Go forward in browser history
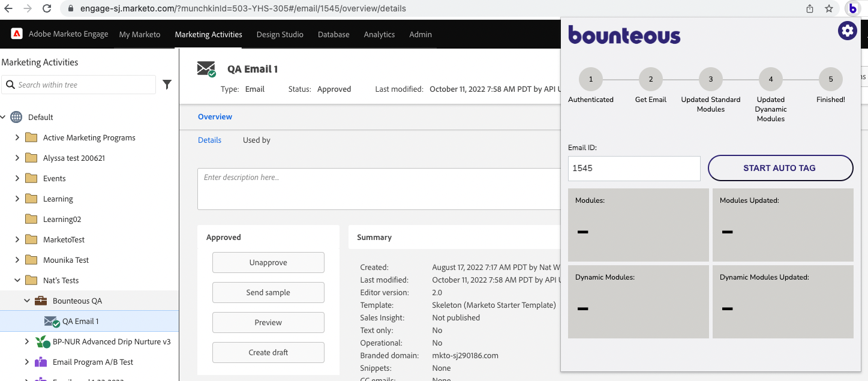The width and height of the screenshot is (868, 381). 27,8
